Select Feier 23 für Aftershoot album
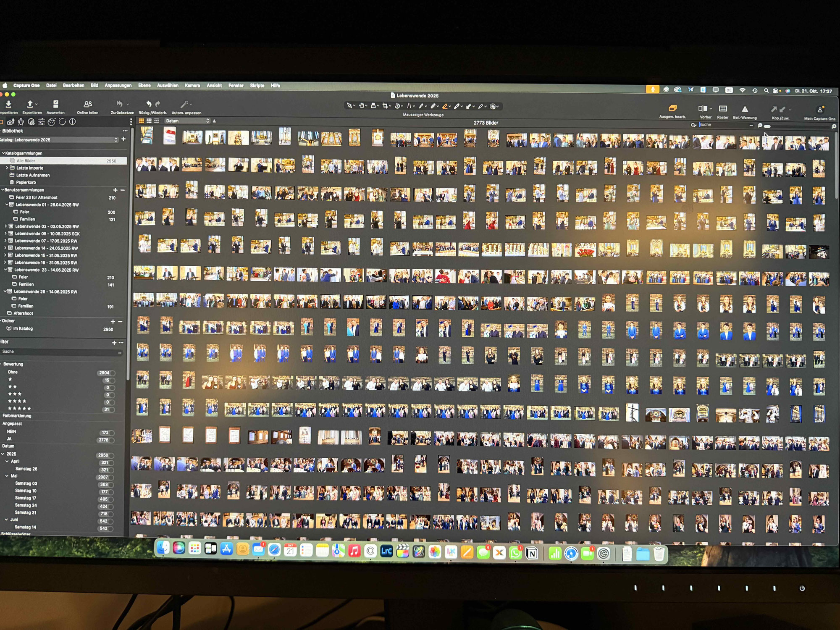 point(37,197)
